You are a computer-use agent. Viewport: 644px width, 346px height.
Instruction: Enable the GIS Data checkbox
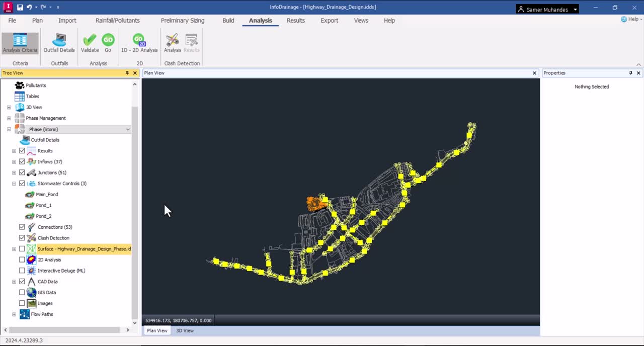(22, 292)
